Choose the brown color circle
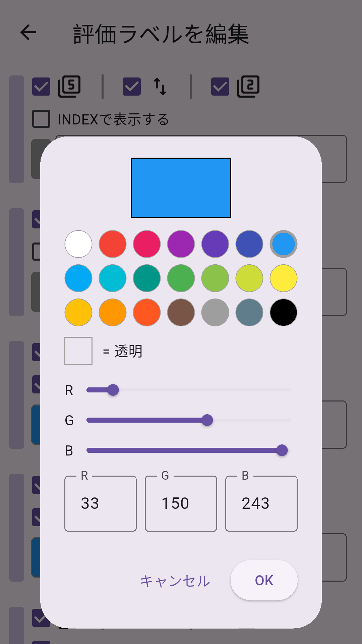The image size is (362, 644). [181, 313]
